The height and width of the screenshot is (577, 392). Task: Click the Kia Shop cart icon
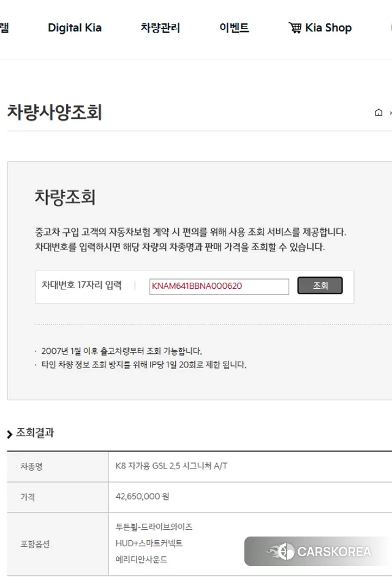coord(295,28)
